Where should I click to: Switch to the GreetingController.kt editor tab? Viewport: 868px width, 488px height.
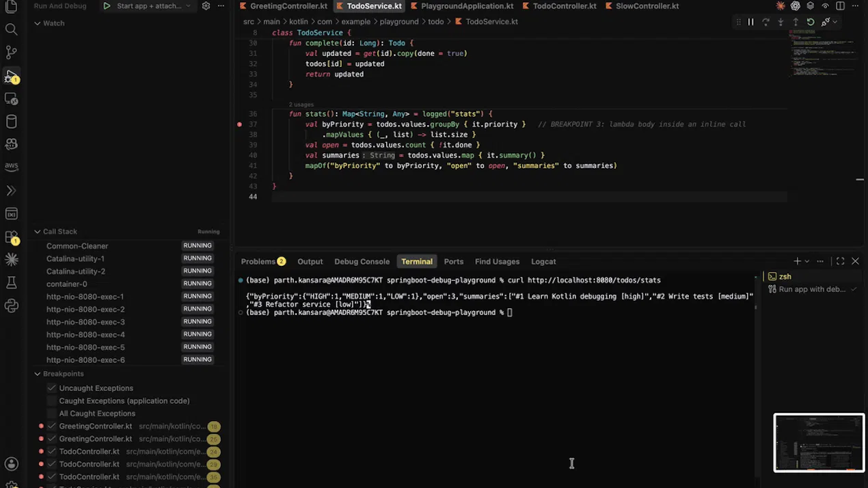[283, 6]
